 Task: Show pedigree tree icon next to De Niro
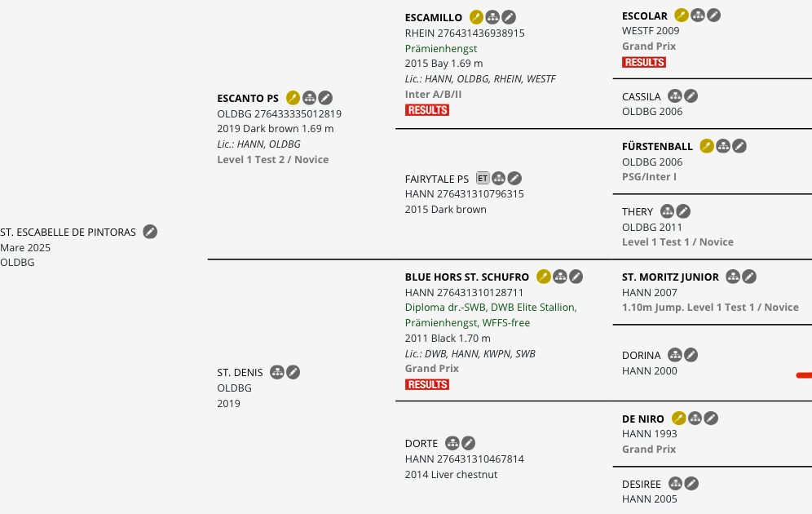[695, 419]
